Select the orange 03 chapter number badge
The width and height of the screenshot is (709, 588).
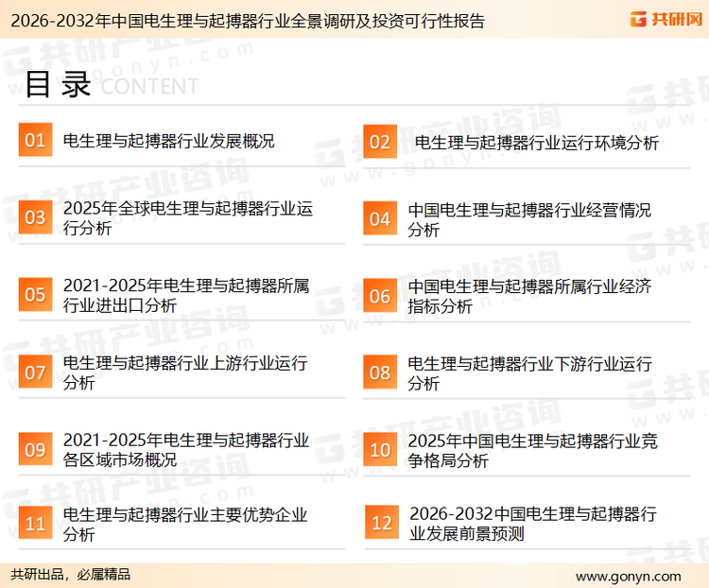click(x=35, y=217)
